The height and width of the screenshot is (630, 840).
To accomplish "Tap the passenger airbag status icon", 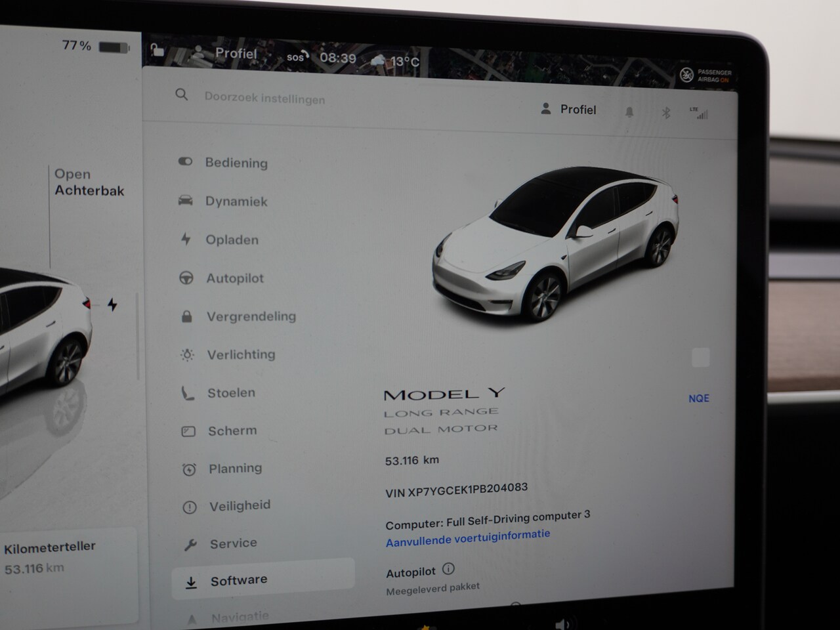I will pyautogui.click(x=706, y=75).
